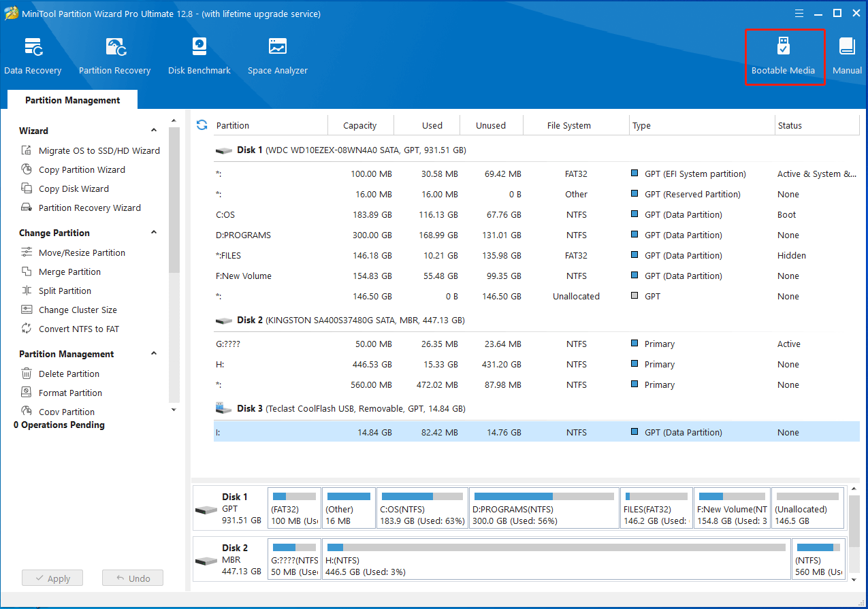Image resolution: width=868 pixels, height=609 pixels.
Task: Open the hamburger menu in the title bar
Action: click(800, 13)
